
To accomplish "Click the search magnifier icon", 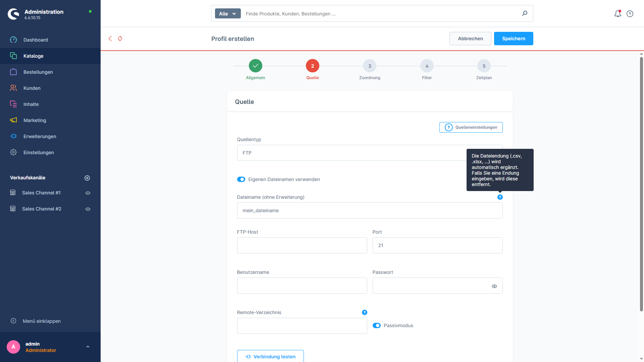I will click(x=525, y=13).
